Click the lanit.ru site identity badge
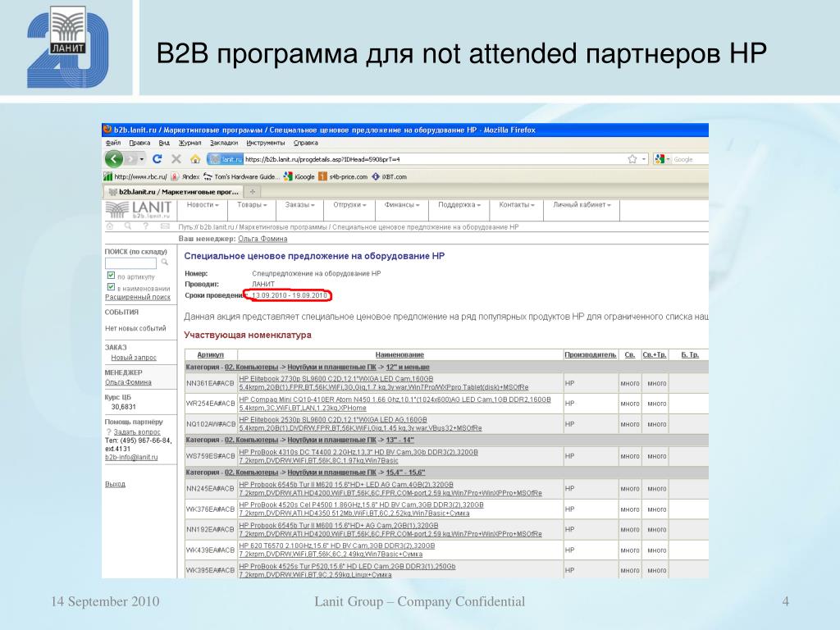Image resolution: width=840 pixels, height=630 pixels. coord(226,159)
